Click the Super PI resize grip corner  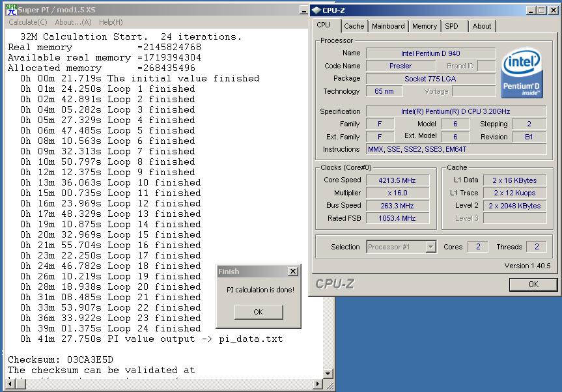click(x=330, y=385)
